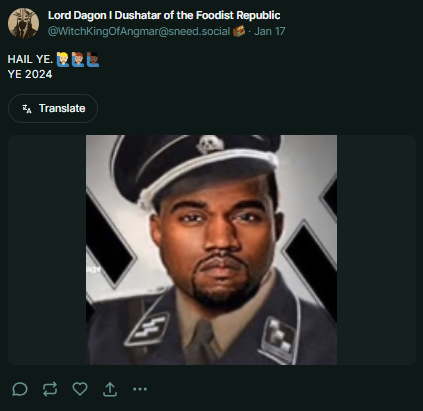
Task: Open the Lord Dagon I Dushatar profile name
Action: tap(164, 15)
